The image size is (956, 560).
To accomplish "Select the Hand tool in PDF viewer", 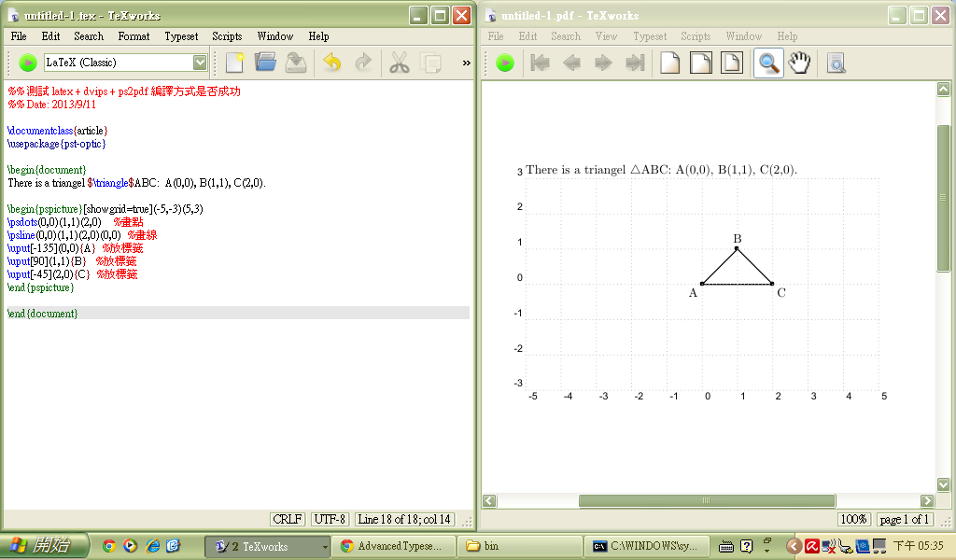I will pyautogui.click(x=799, y=63).
